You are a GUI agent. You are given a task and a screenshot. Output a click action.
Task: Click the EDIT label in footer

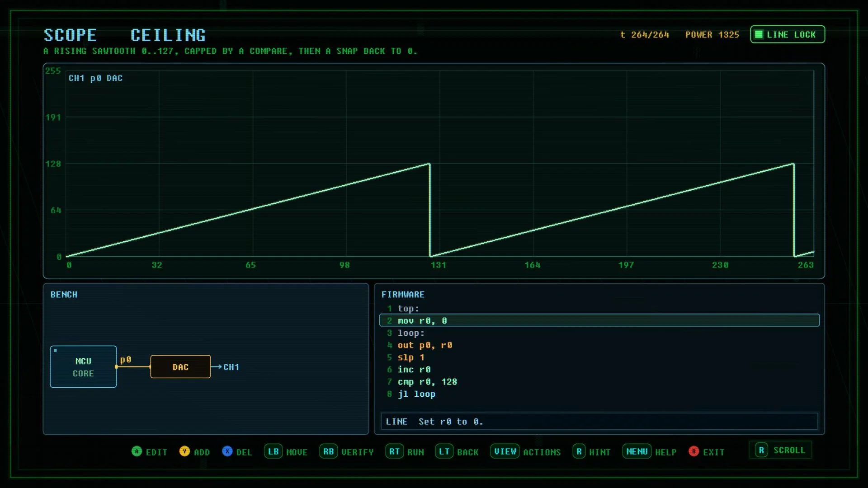[x=156, y=452]
